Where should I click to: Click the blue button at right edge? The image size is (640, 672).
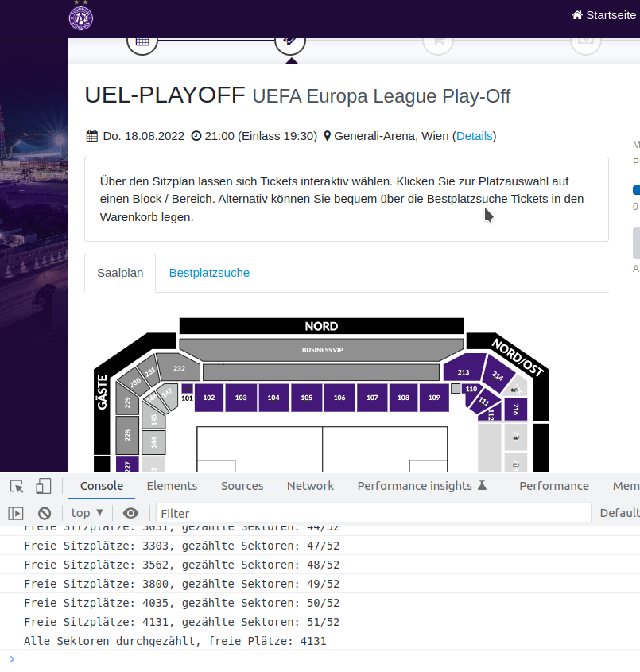click(637, 190)
